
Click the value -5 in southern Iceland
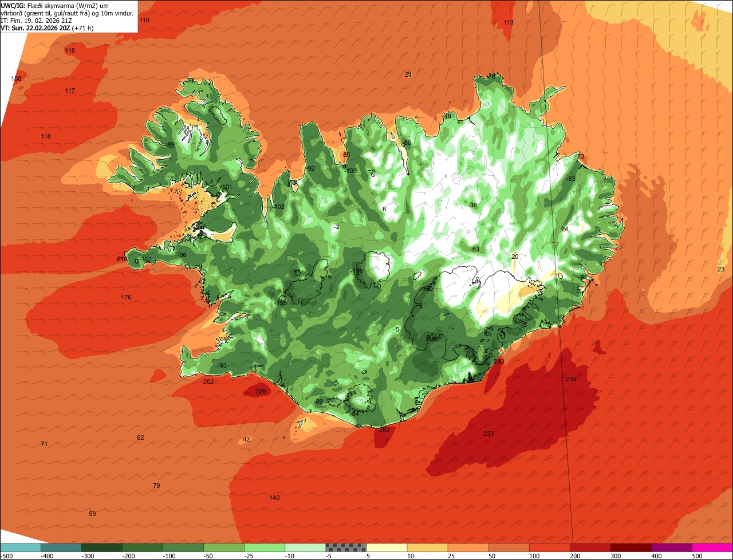point(396,329)
